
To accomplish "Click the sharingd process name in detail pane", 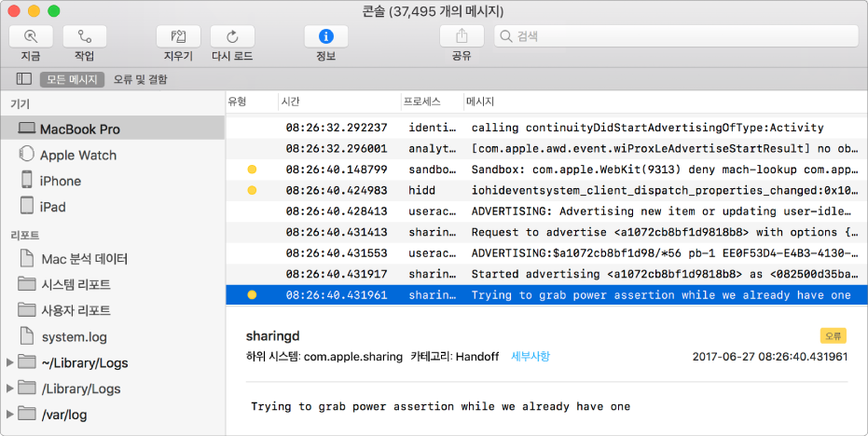I will coord(273,336).
